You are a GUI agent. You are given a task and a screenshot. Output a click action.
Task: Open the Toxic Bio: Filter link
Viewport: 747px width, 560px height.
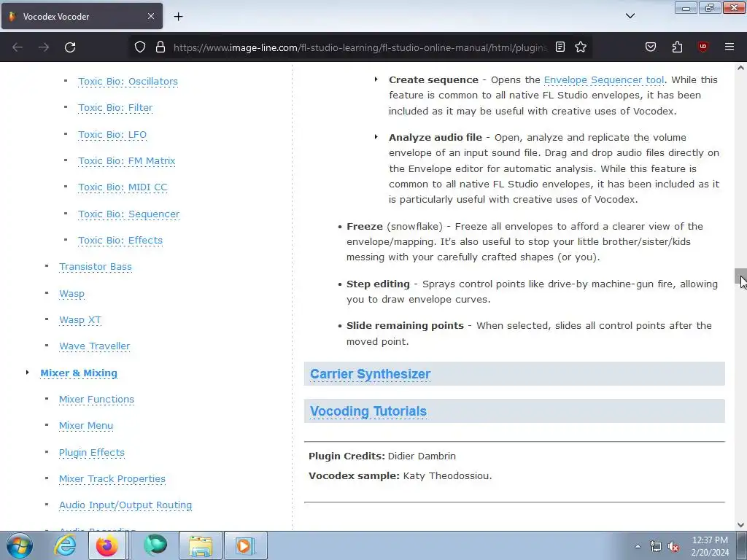tap(115, 108)
